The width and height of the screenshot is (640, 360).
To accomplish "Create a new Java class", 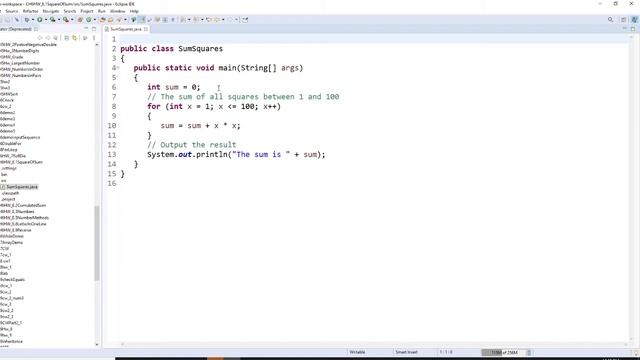I will point(89,20).
